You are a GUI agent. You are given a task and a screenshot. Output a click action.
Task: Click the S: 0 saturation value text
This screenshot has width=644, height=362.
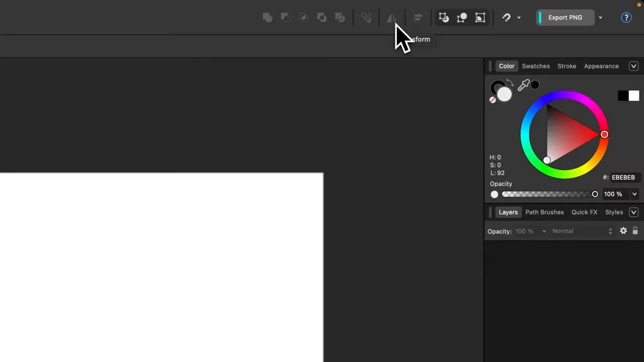click(x=495, y=165)
